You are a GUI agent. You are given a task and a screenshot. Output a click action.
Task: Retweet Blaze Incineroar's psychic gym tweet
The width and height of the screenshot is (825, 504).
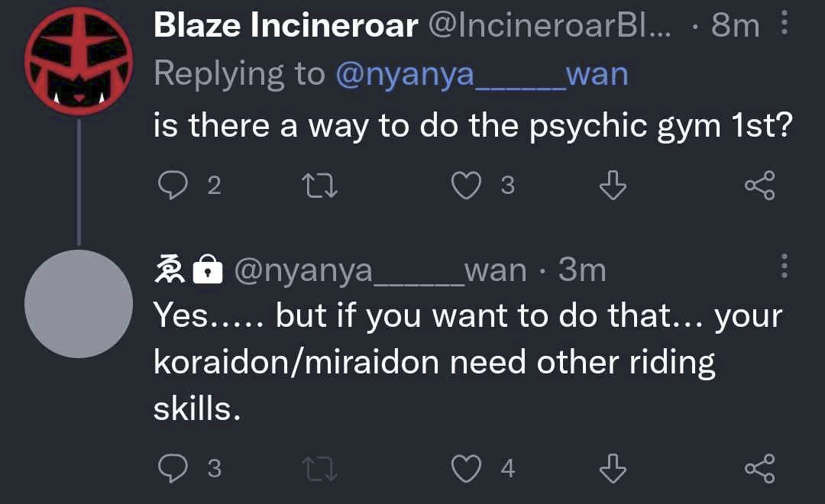pyautogui.click(x=319, y=186)
